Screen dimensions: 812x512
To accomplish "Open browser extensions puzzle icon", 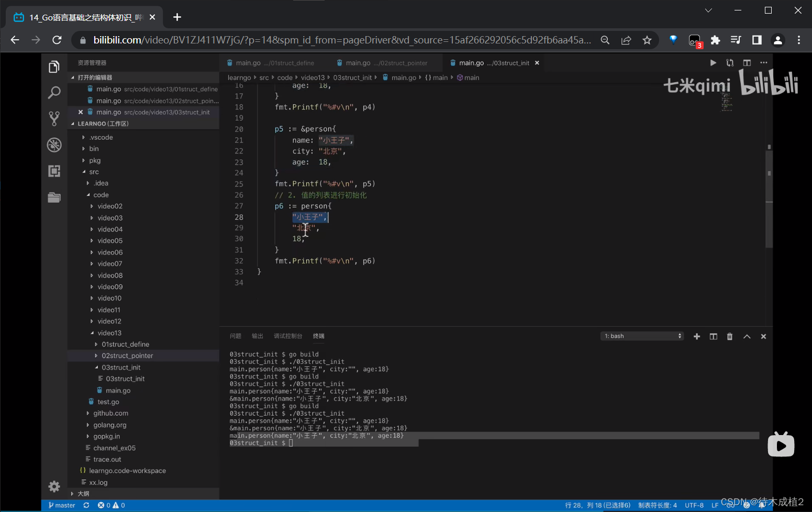I will pos(715,40).
